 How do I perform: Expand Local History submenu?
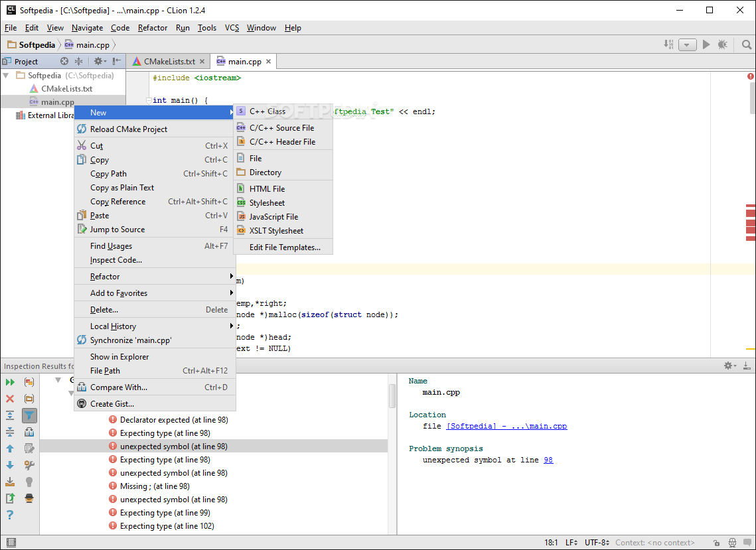click(x=155, y=326)
